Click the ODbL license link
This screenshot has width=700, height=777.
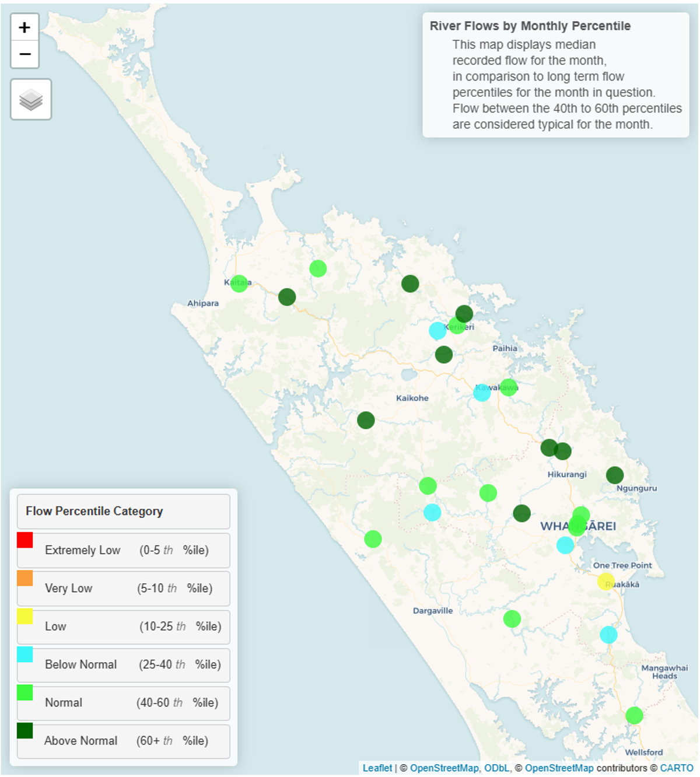coord(496,768)
